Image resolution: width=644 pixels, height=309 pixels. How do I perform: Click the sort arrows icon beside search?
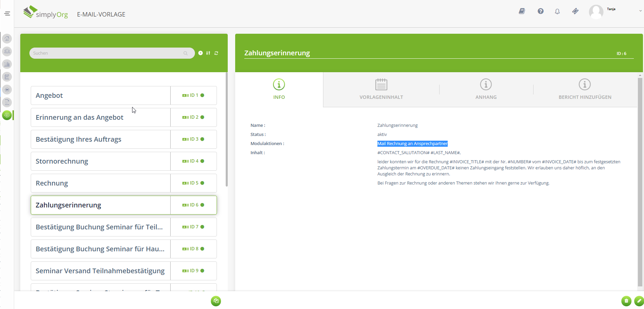click(x=208, y=53)
